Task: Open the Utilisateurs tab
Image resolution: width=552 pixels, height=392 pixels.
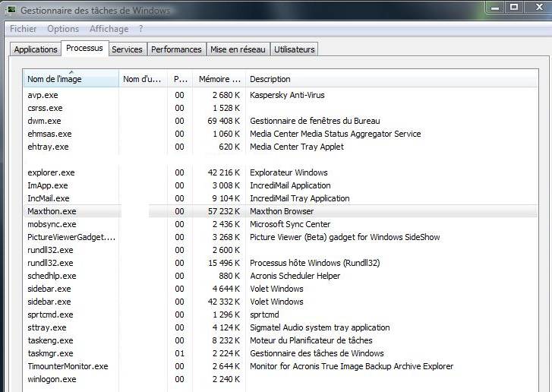Action: point(295,49)
